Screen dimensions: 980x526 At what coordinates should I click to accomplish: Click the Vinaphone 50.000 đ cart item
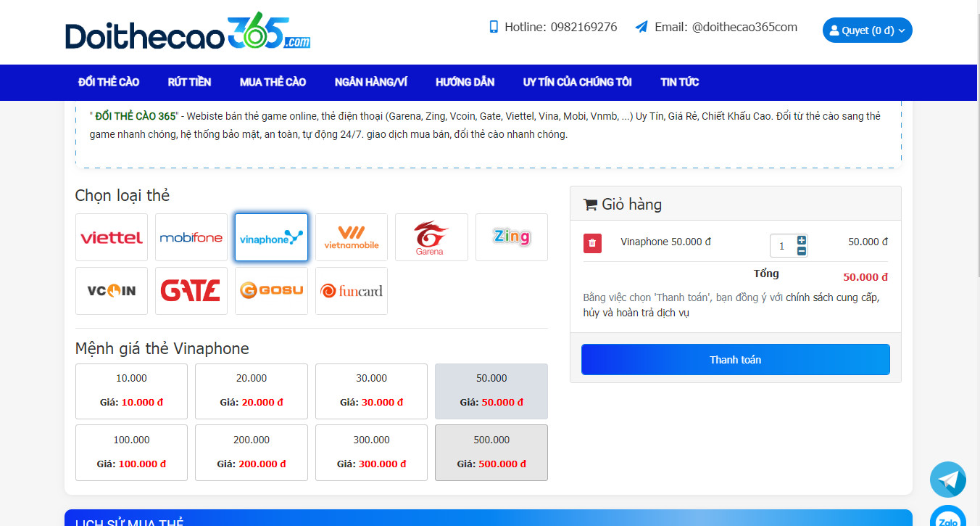click(x=665, y=242)
